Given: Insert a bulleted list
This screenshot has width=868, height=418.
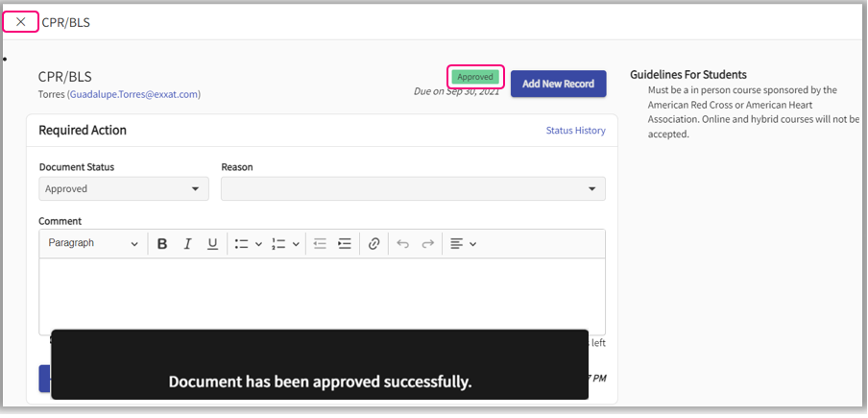Looking at the screenshot, I should [x=242, y=244].
